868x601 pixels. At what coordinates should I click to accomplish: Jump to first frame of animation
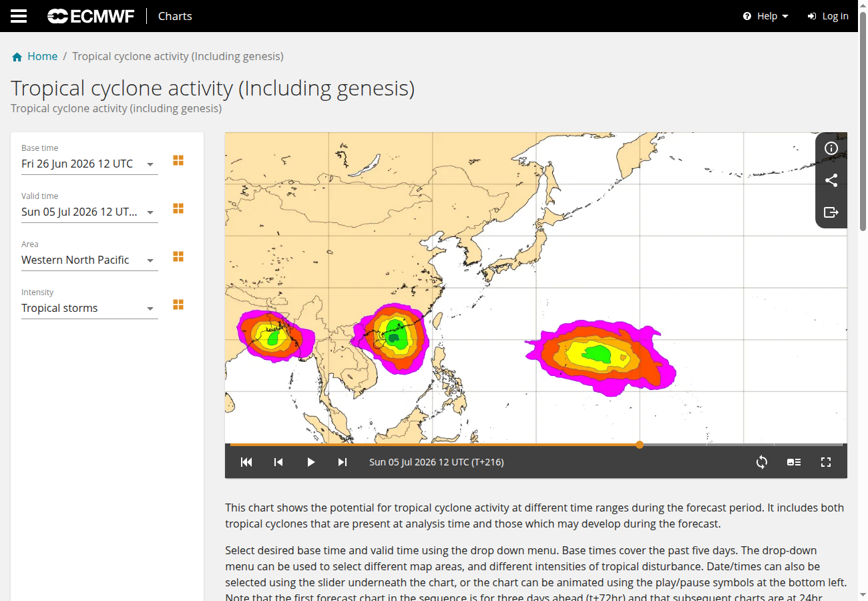coord(246,462)
